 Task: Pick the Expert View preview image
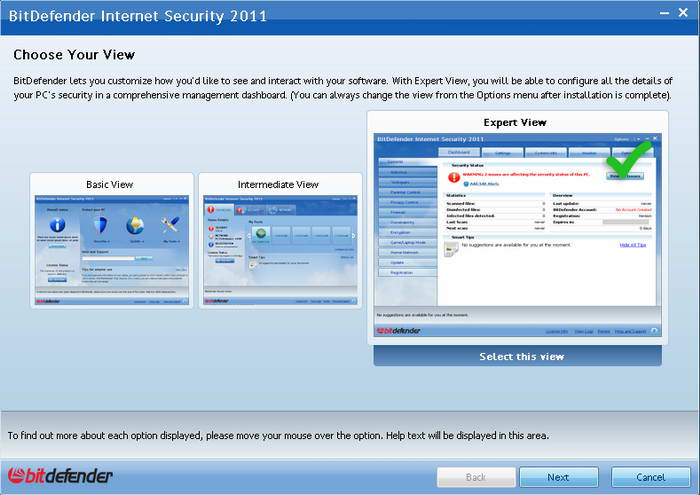pyautogui.click(x=517, y=235)
